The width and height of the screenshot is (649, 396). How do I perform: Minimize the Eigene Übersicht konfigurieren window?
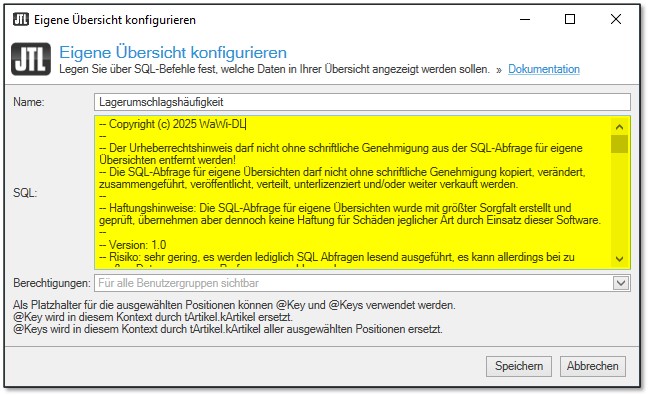pos(525,19)
